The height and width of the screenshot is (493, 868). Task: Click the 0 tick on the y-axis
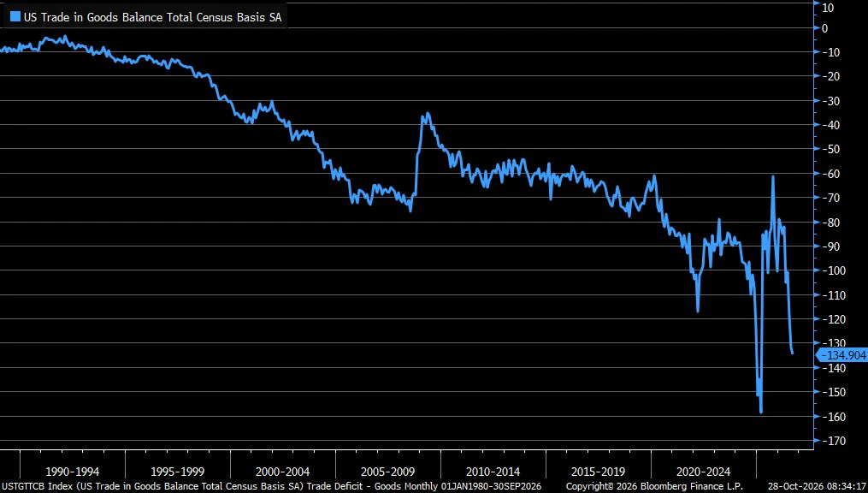825,27
